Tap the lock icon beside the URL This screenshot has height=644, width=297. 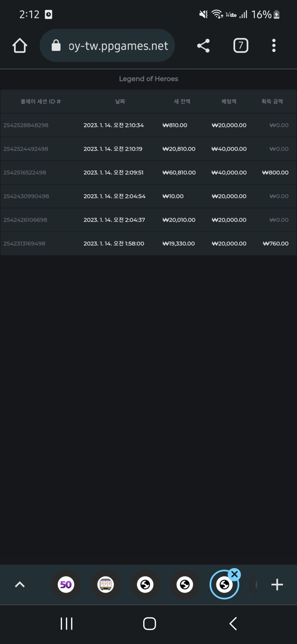point(56,45)
